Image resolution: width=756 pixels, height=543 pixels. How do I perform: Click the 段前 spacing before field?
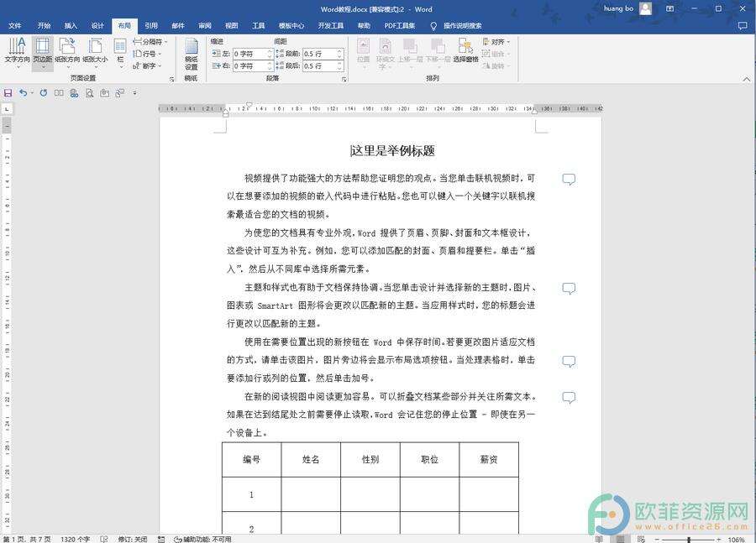click(323, 54)
